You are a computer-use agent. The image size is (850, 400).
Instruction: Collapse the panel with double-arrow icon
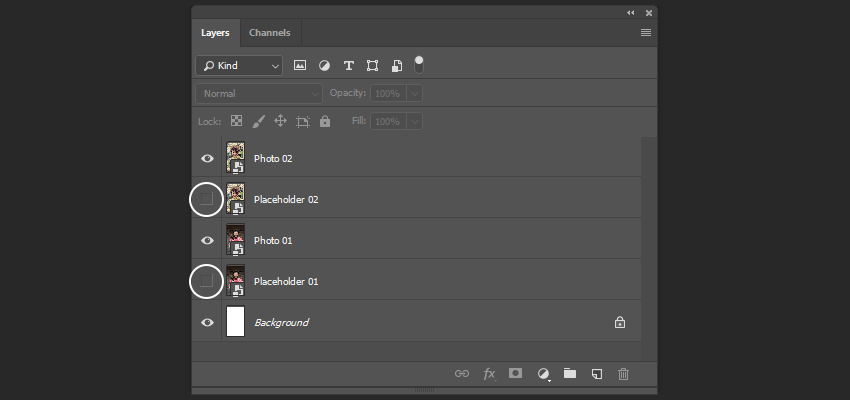[630, 12]
